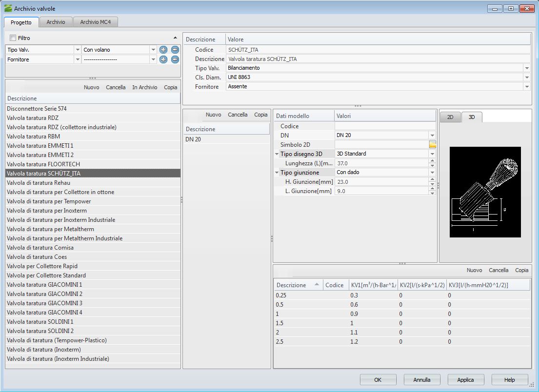Open the DN dropdown list

click(432, 135)
